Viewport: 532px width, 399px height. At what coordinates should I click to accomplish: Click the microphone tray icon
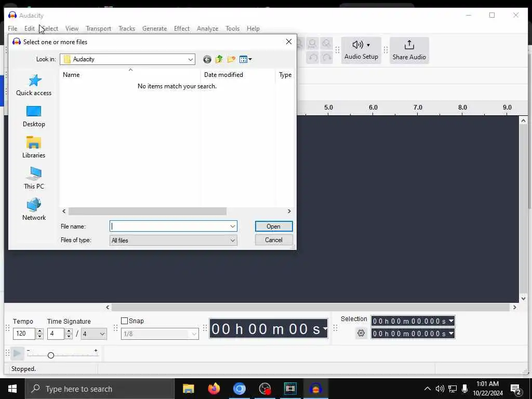[x=465, y=389]
